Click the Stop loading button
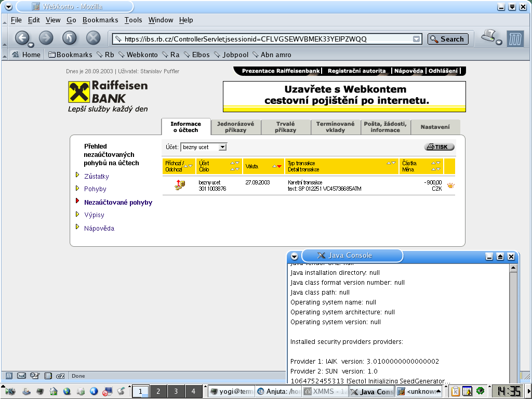This screenshot has height=399, width=532. click(x=93, y=37)
